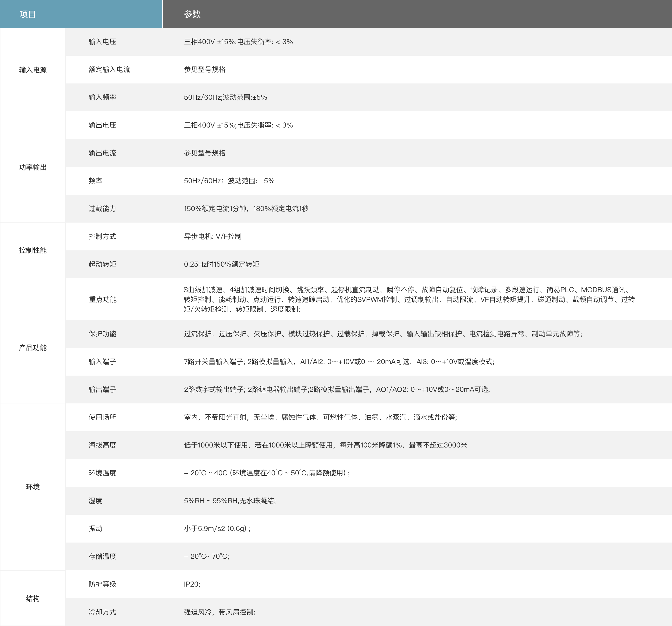Click the 产品功能 category label

pos(33,348)
